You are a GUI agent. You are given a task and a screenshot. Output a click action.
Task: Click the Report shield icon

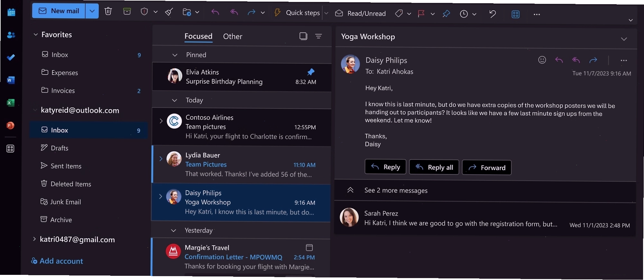point(144,12)
